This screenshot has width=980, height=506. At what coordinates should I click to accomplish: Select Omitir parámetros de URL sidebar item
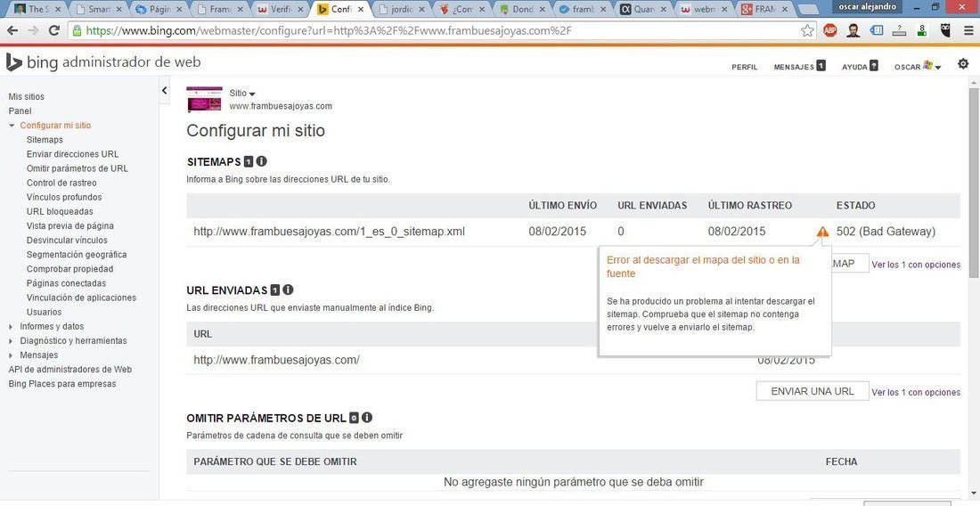tap(78, 168)
